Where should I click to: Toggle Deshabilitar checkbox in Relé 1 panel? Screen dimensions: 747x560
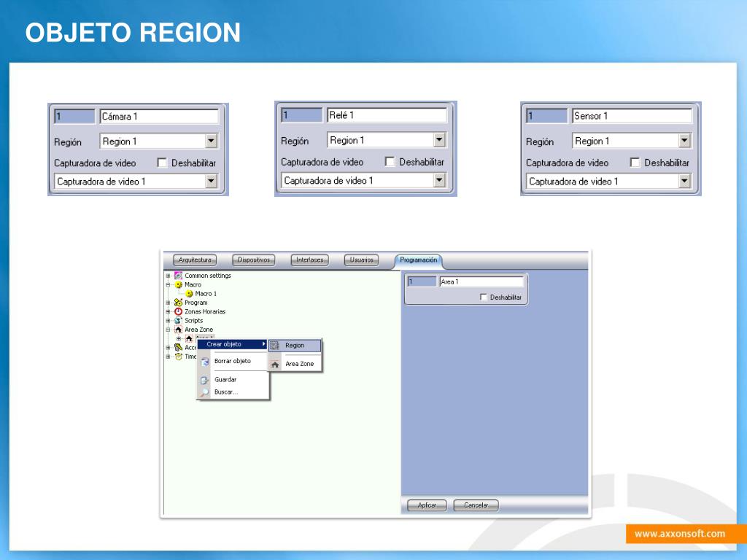coord(390,162)
